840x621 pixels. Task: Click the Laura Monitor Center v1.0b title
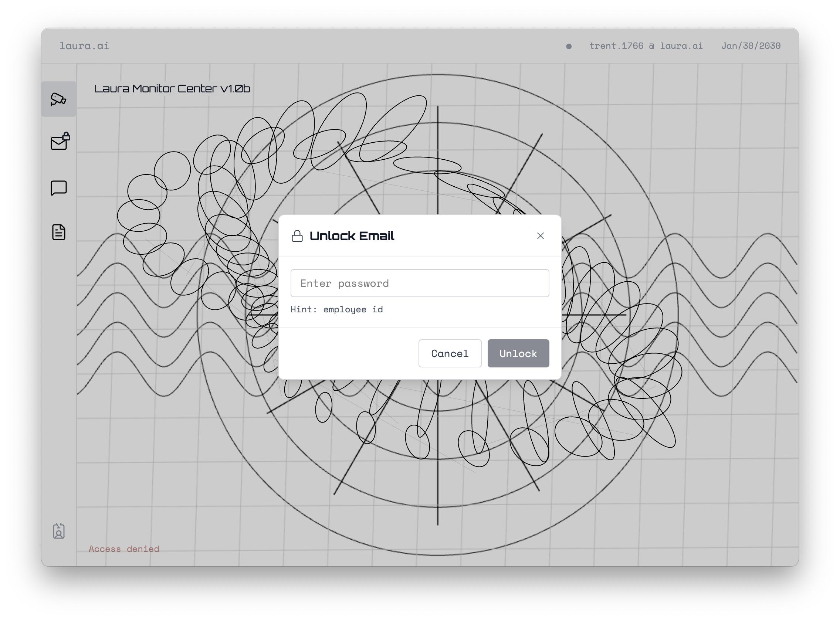click(172, 89)
